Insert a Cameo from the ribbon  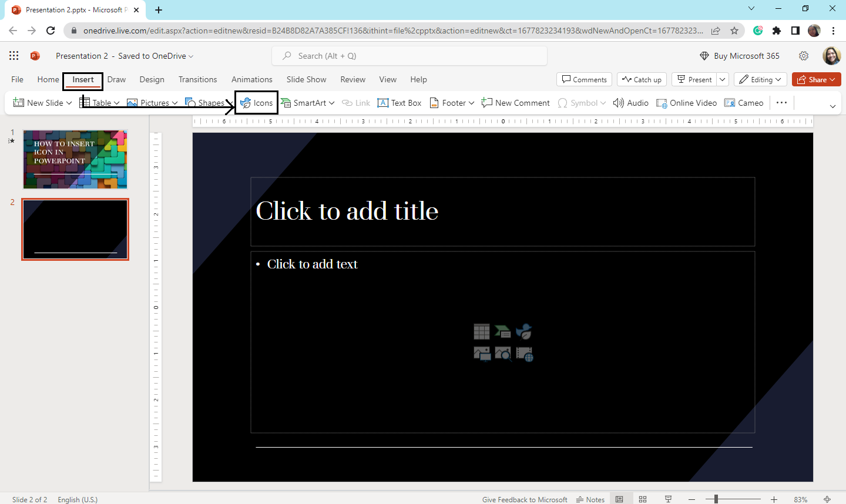point(744,102)
